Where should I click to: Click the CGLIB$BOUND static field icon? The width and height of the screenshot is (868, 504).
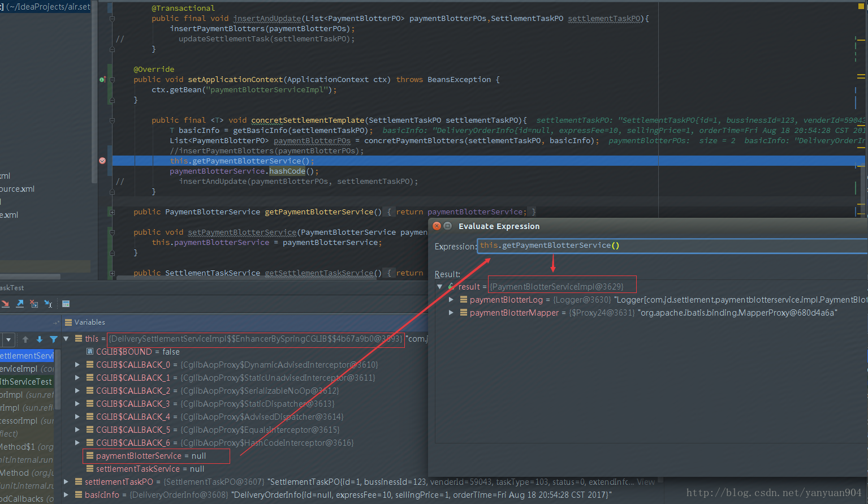click(x=90, y=352)
